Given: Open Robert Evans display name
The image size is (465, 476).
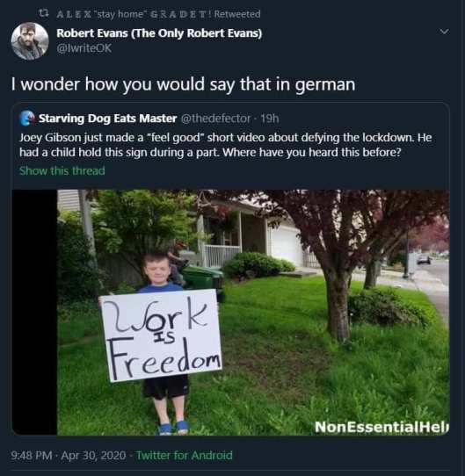Looking at the screenshot, I should tap(159, 33).
